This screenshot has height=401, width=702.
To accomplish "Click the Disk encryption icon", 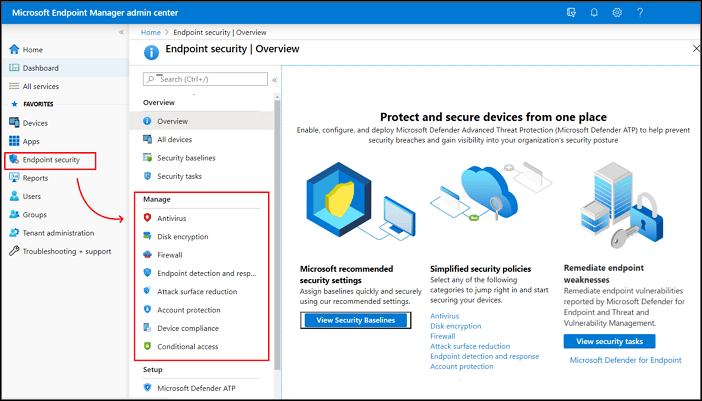I will tap(147, 236).
